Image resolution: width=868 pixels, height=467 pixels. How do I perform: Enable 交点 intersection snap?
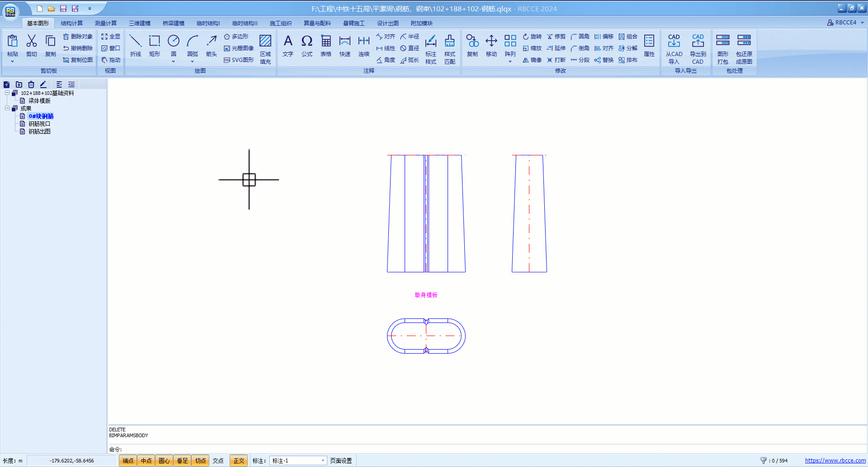218,461
